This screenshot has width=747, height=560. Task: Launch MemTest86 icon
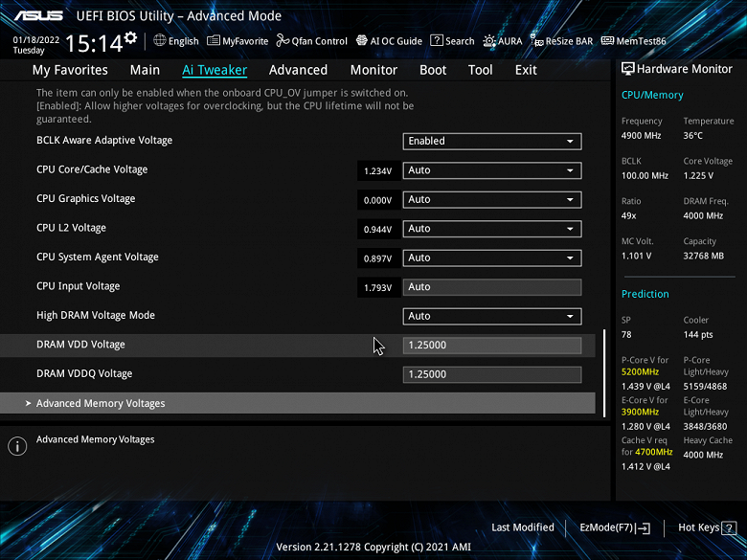(x=607, y=41)
